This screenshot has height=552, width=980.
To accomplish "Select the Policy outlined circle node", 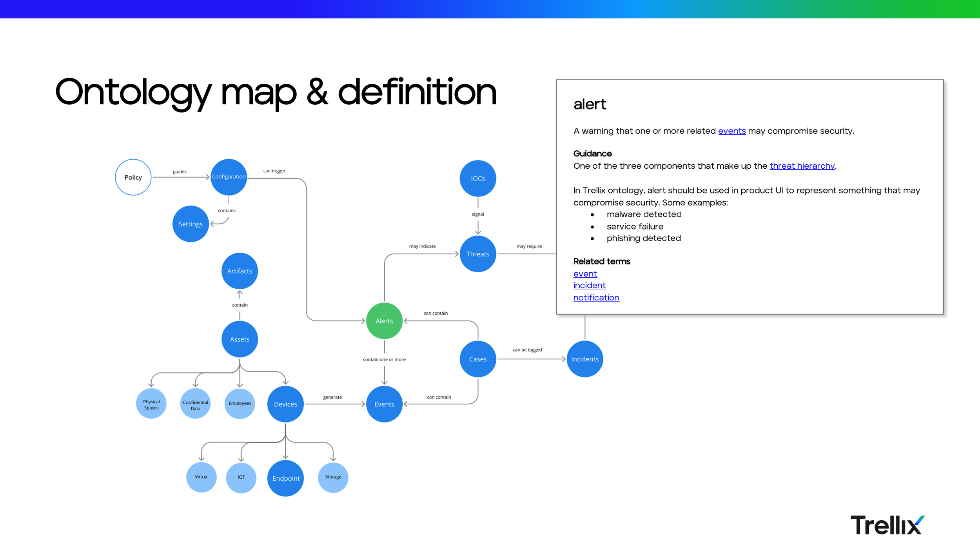I will [x=133, y=177].
